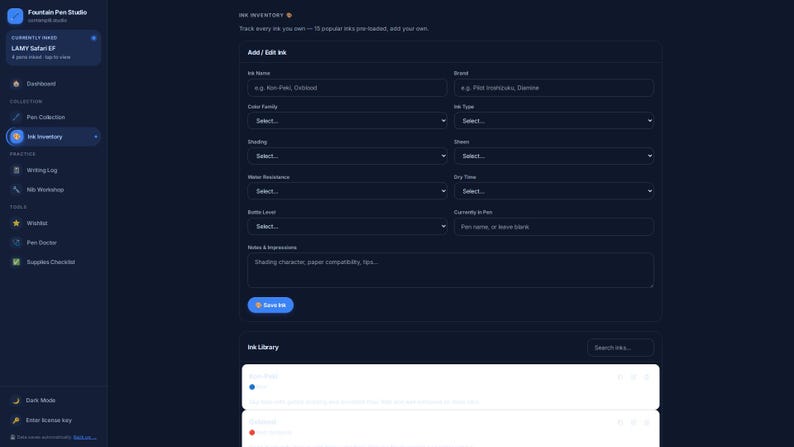Click the Add / Edit Ink heading
The image size is (794, 447).
[x=267, y=53]
